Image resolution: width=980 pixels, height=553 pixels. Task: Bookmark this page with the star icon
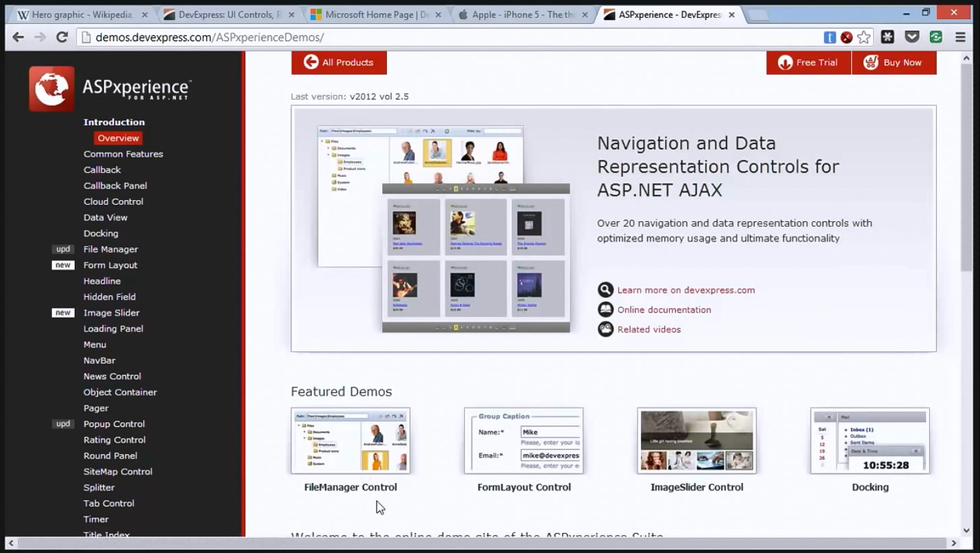(864, 38)
